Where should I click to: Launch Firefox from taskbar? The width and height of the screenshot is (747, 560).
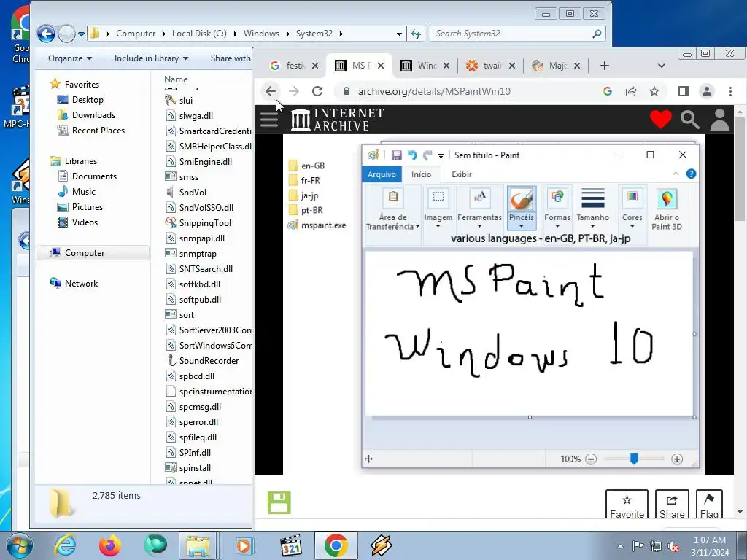pos(109,545)
